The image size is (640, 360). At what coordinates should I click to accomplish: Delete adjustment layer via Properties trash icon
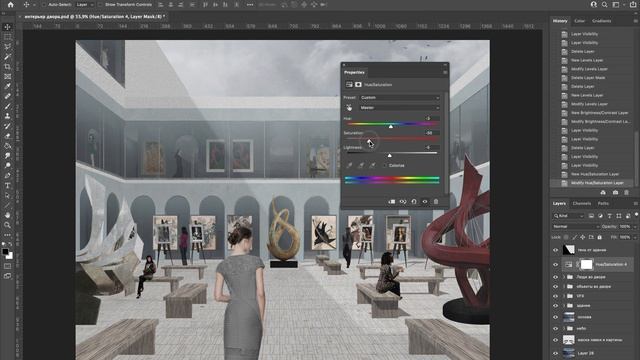(436, 202)
